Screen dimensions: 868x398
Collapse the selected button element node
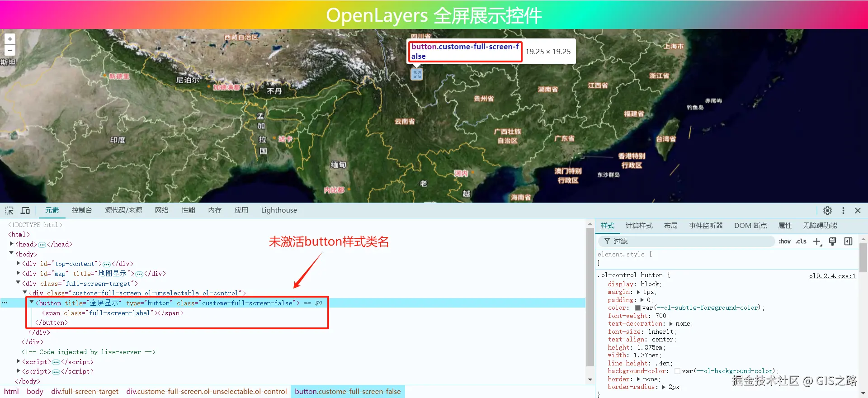[x=32, y=303]
